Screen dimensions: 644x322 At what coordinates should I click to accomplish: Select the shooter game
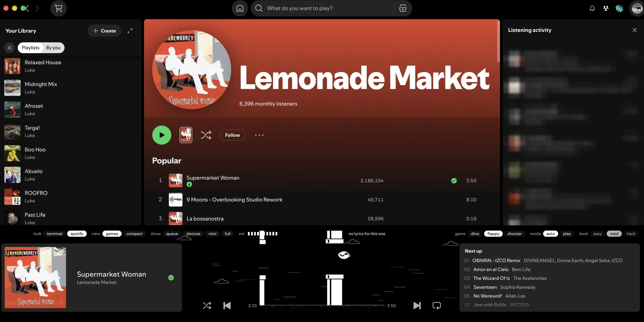(514, 234)
